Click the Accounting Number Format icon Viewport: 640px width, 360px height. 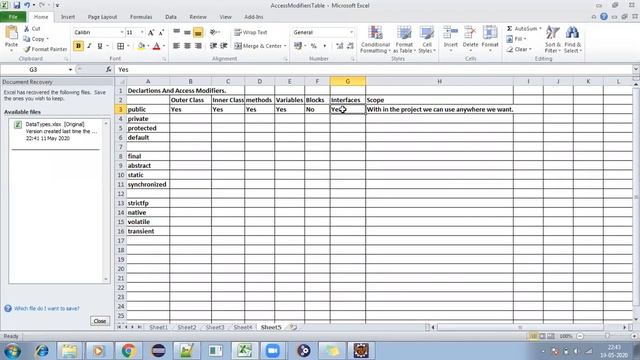[298, 46]
